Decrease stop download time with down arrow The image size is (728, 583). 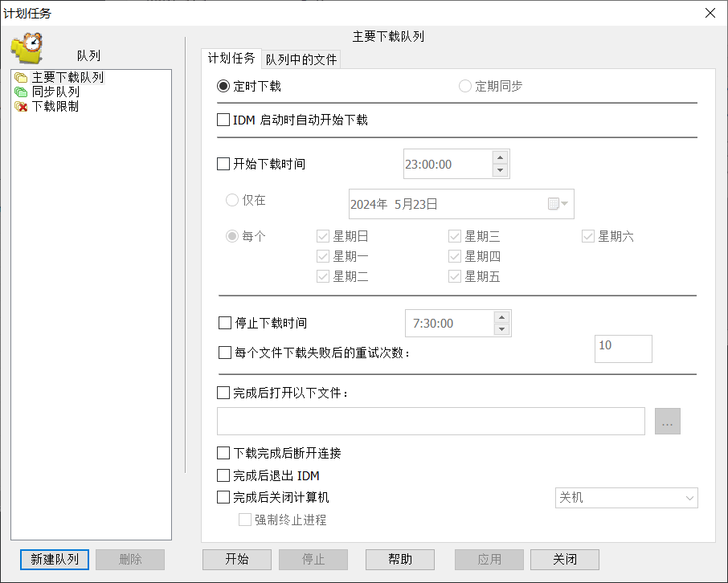501,329
